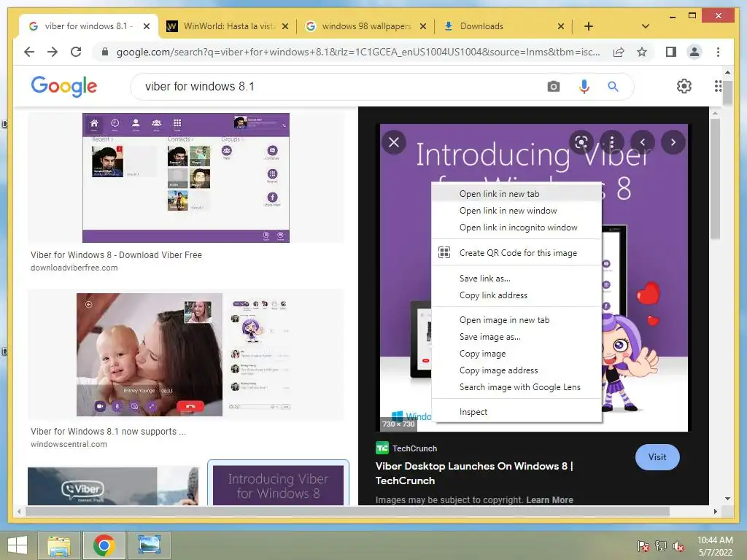Open Google quick settings gear

coord(684,86)
